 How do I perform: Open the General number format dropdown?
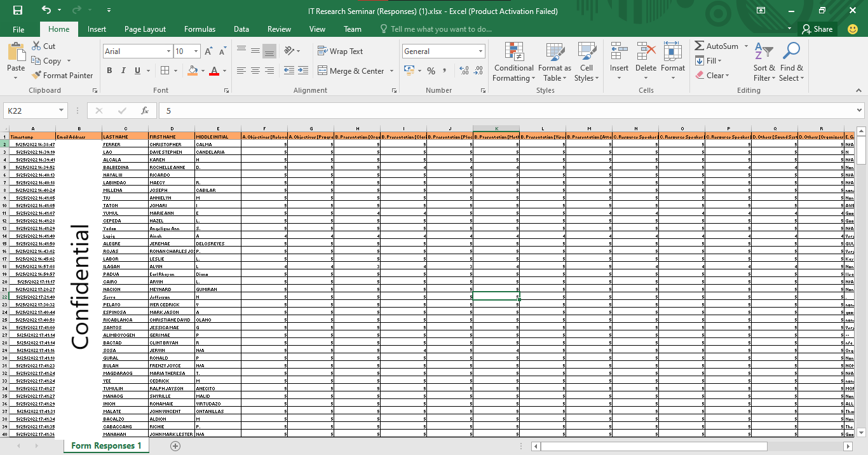480,51
